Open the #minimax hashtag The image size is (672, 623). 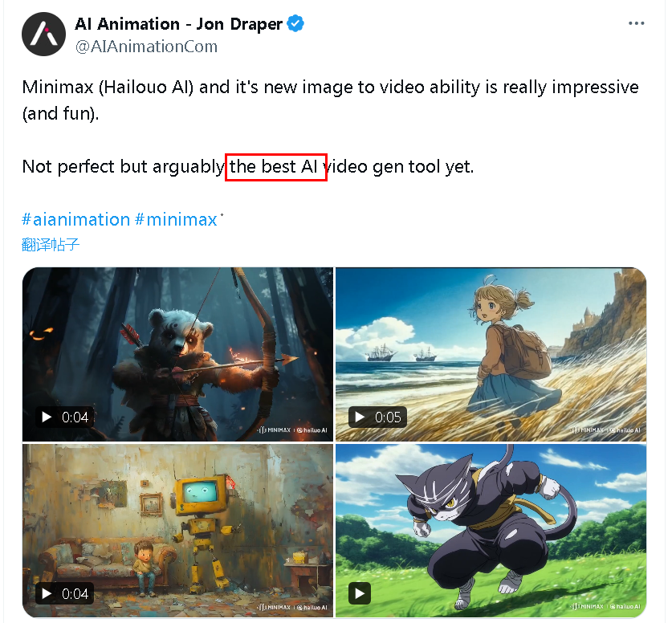(176, 219)
